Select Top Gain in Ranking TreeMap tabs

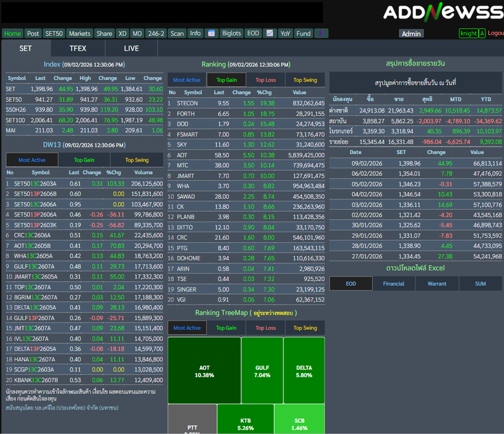pyautogui.click(x=226, y=328)
